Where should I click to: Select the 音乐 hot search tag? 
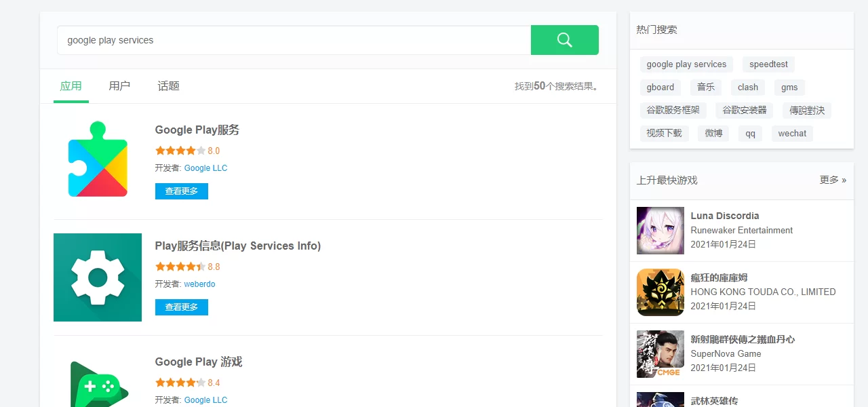pos(706,88)
